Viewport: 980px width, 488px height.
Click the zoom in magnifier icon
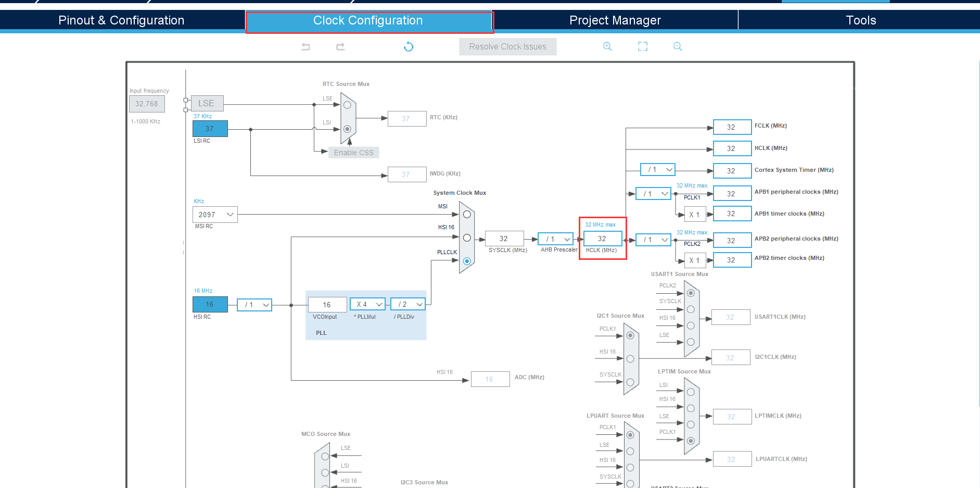[607, 46]
